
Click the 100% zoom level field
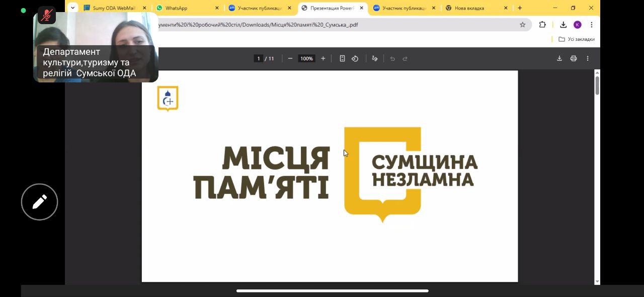tap(306, 58)
